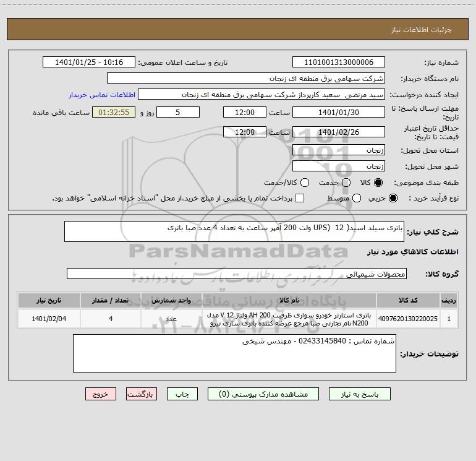Select the متوسط purchase type radio

pos(357,198)
